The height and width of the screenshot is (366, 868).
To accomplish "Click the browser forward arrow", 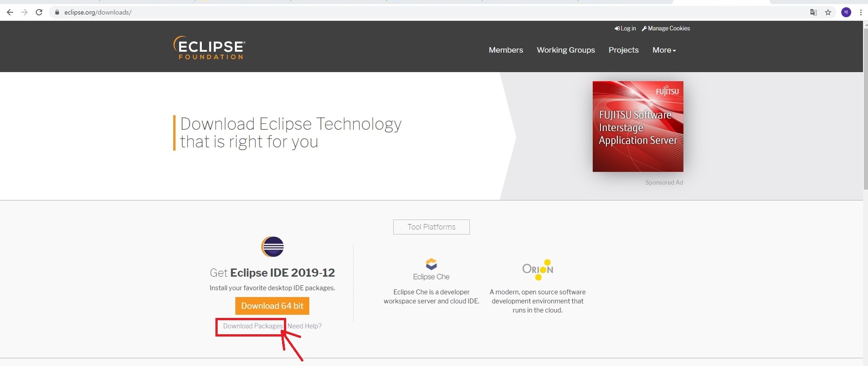I will (24, 12).
